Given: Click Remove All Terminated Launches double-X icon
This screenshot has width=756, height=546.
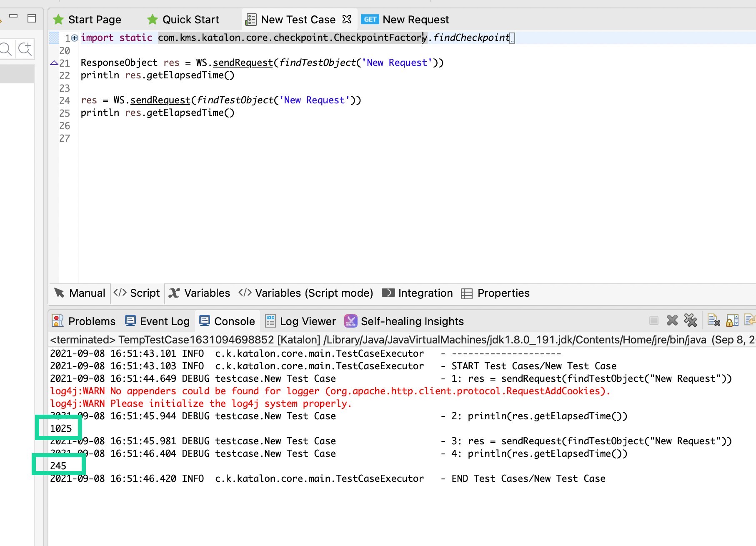Looking at the screenshot, I should [x=690, y=321].
